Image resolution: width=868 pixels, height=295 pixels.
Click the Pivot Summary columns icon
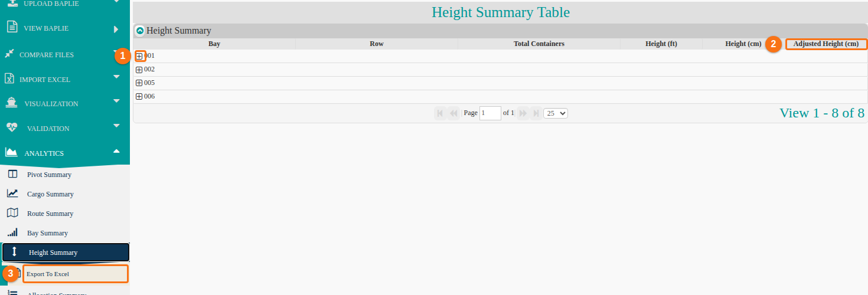click(x=12, y=174)
